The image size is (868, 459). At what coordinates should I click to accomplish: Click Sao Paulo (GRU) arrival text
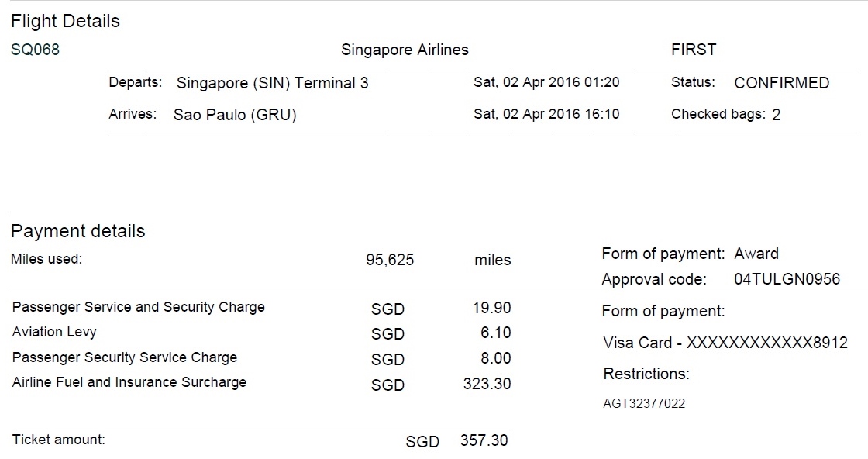coord(235,115)
